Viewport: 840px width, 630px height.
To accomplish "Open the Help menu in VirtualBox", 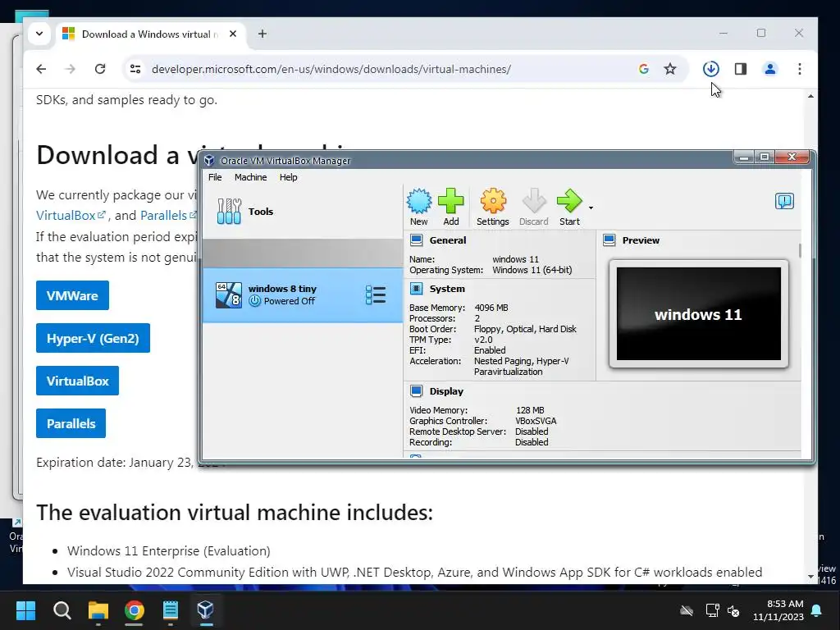I will point(288,177).
